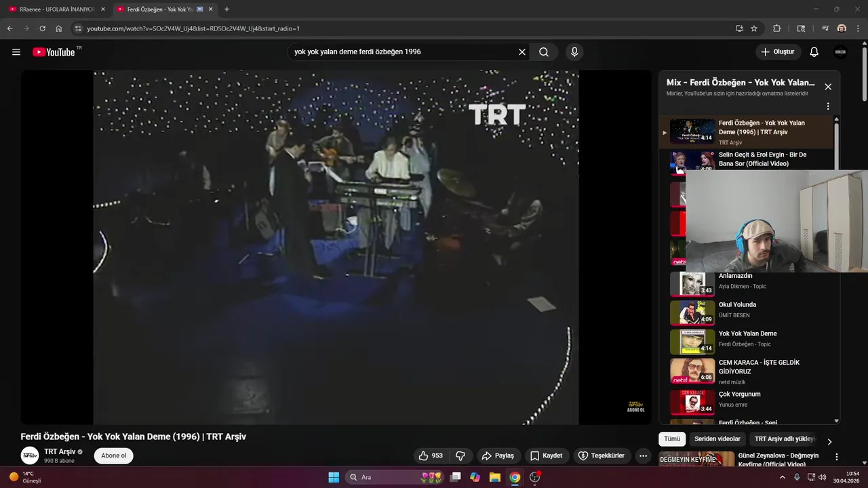Open Chrome extensions puzzle icon
This screenshot has height=488, width=868.
(x=777, y=28)
